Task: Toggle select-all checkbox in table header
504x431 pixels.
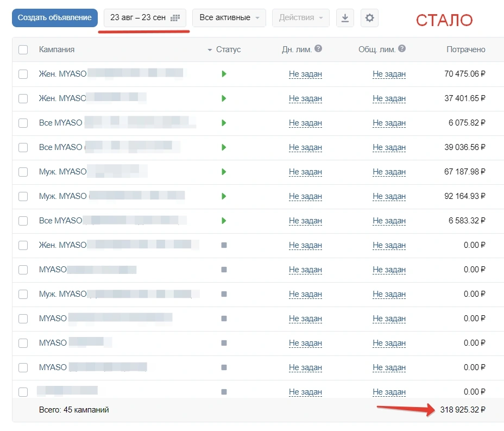Action: [23, 49]
